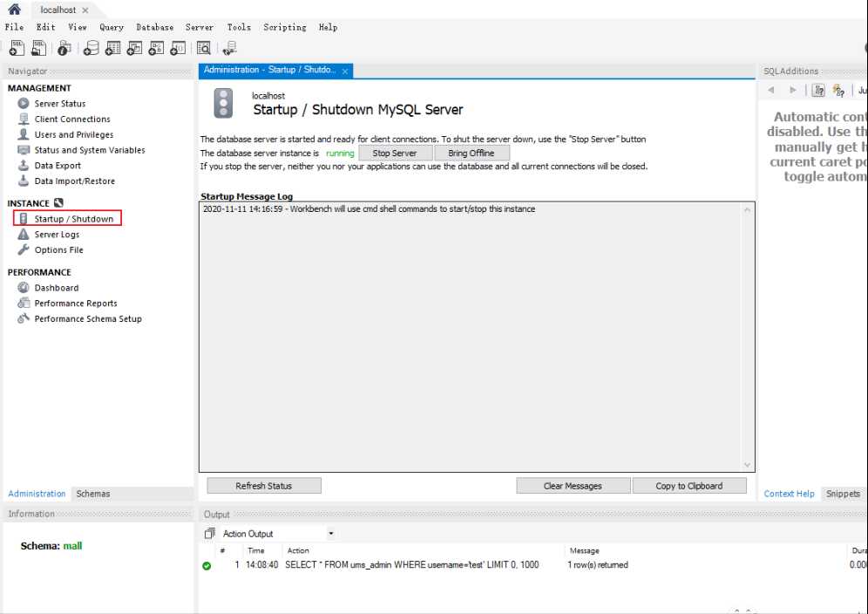Open the Query menu
This screenshot has width=868, height=614.
pos(112,26)
